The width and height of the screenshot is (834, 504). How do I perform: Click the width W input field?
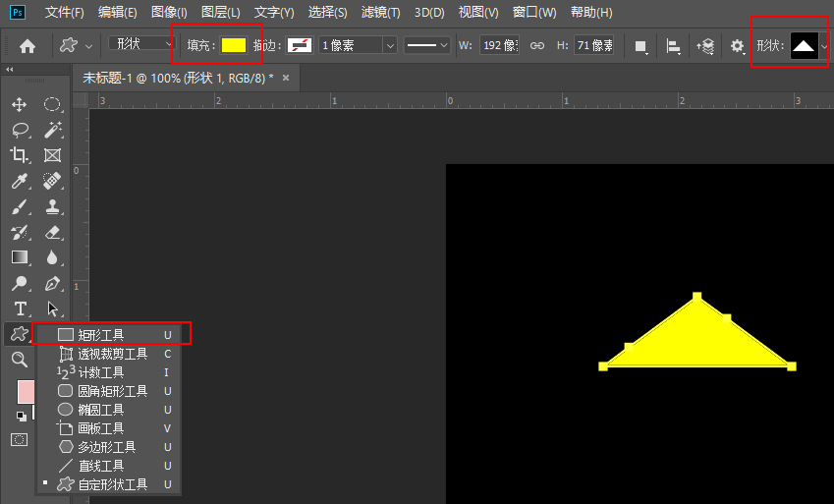pos(499,45)
